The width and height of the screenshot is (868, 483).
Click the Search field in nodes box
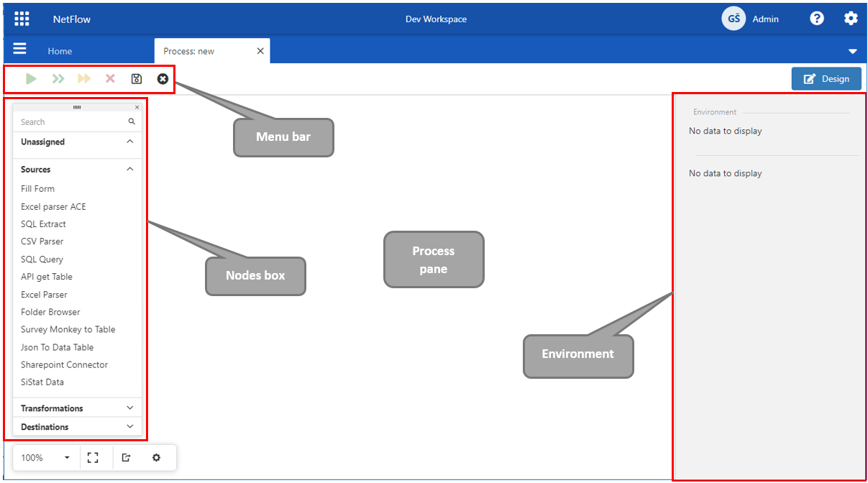72,122
